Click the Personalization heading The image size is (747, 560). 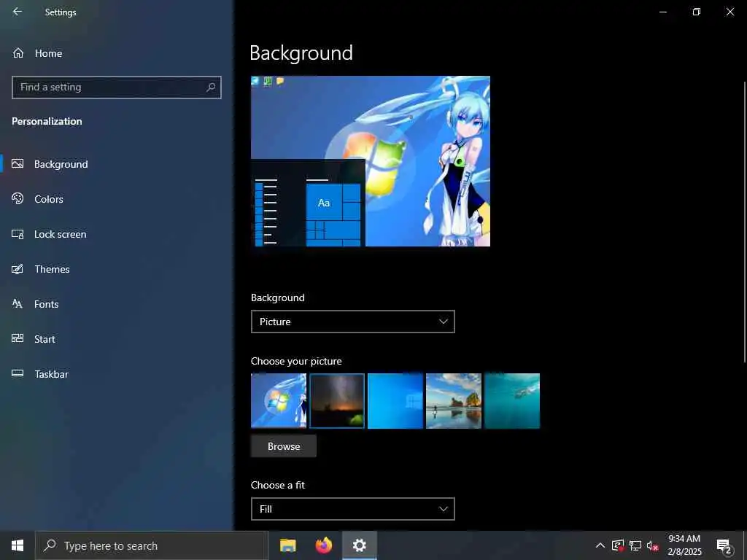coord(47,122)
